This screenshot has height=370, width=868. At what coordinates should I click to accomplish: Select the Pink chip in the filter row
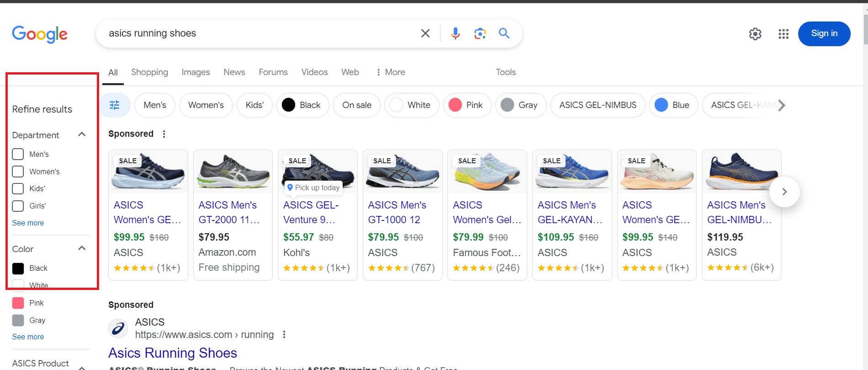point(467,105)
